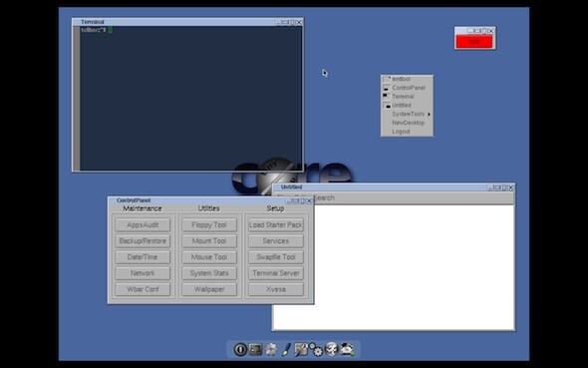
Task: Click the Swapfile Tool button
Action: tap(276, 257)
